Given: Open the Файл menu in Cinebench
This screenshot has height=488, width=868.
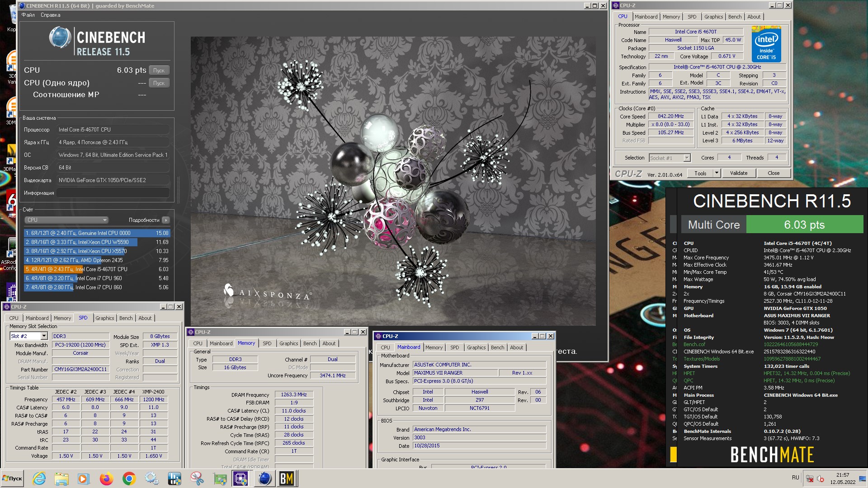Looking at the screenshot, I should click(28, 15).
